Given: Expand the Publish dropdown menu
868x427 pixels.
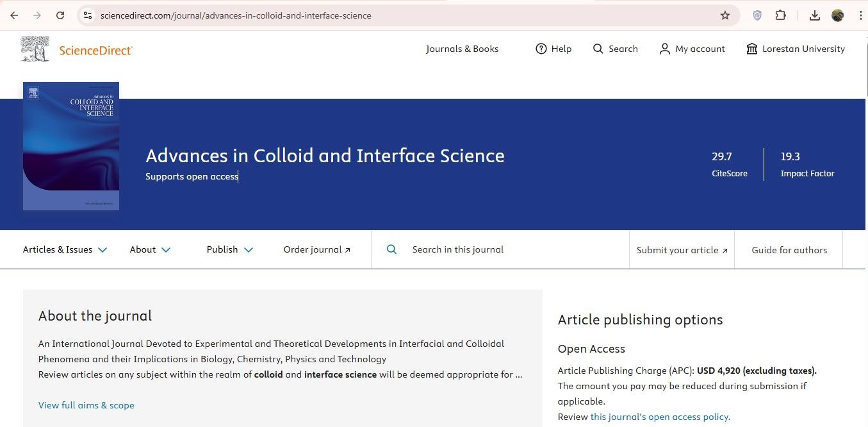Looking at the screenshot, I should (x=230, y=249).
